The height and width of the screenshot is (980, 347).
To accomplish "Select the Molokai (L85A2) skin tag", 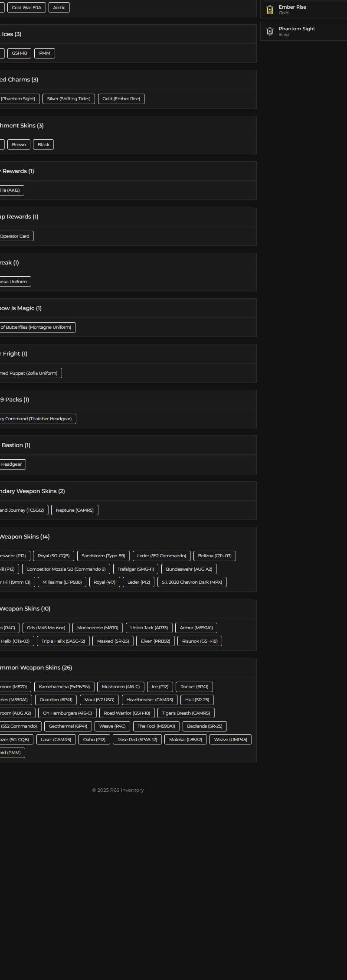I will pyautogui.click(x=186, y=739).
